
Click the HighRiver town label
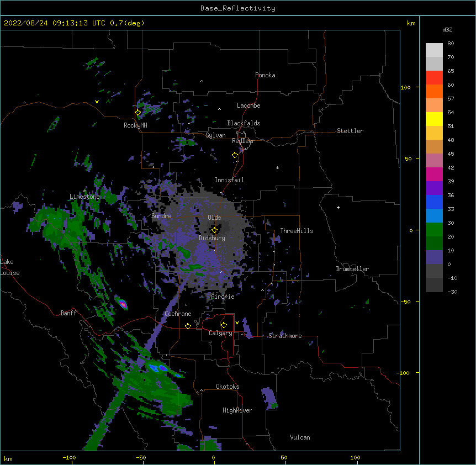click(237, 410)
